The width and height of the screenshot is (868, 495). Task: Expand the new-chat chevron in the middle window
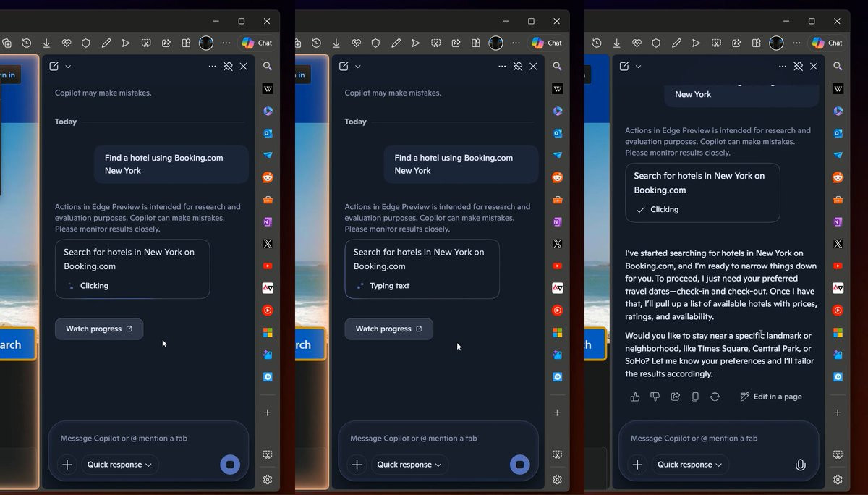(358, 67)
